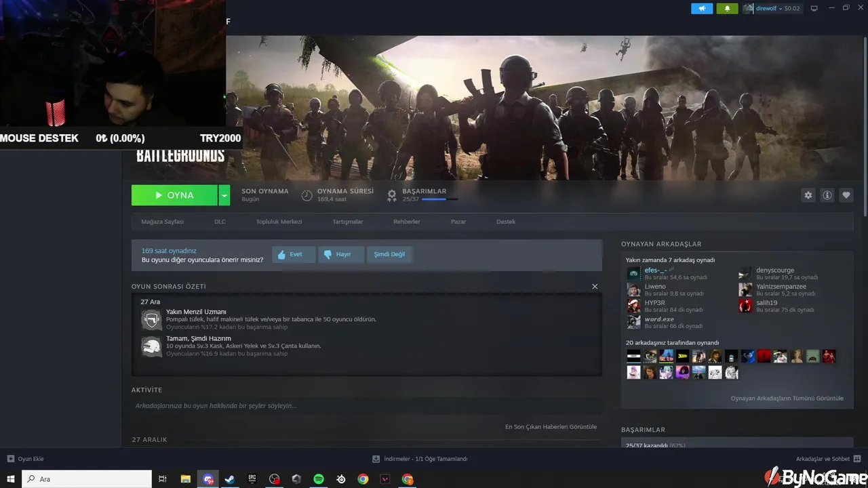The height and width of the screenshot is (488, 868).
Task: Click the green OYNA play button
Action: [174, 195]
